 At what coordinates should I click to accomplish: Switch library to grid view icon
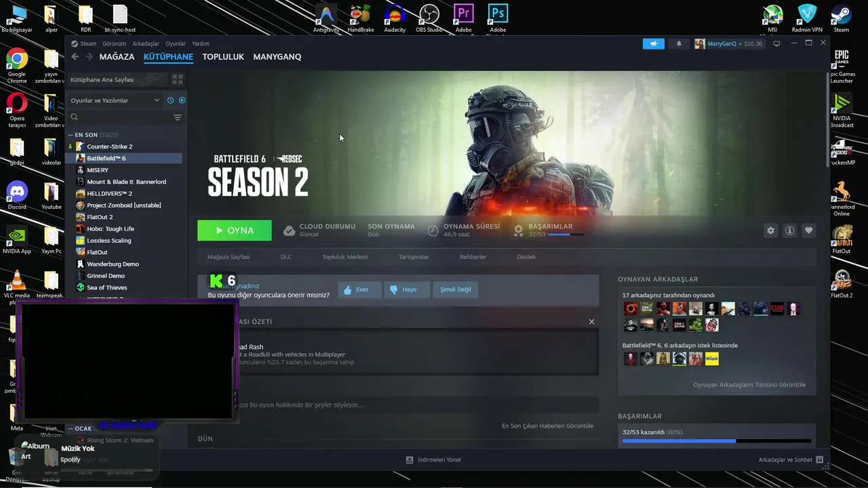pos(178,79)
